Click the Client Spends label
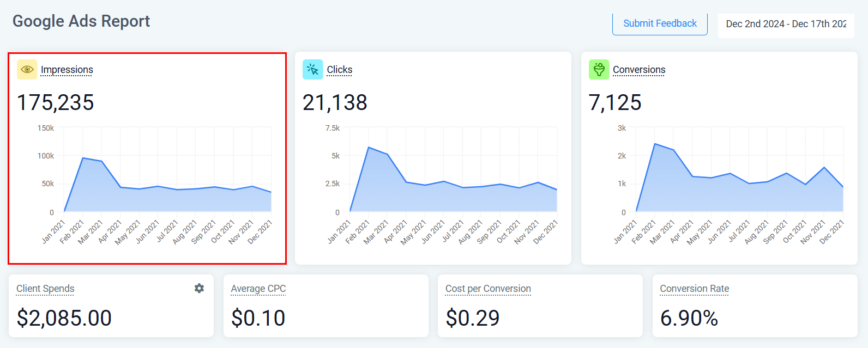The height and width of the screenshot is (348, 868). coord(45,289)
